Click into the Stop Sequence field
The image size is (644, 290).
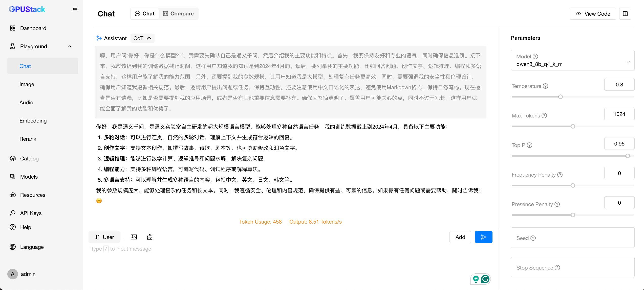pos(573,267)
